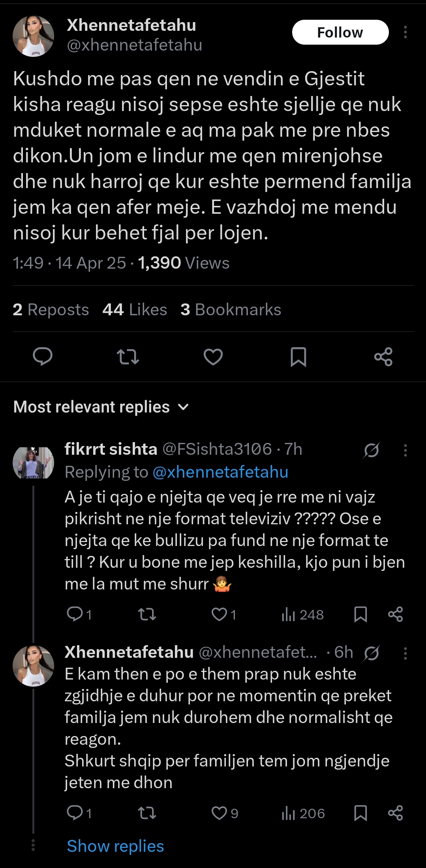Show replies under Xhennetafetahu's reply
Image resolution: width=426 pixels, height=868 pixels.
tap(115, 846)
